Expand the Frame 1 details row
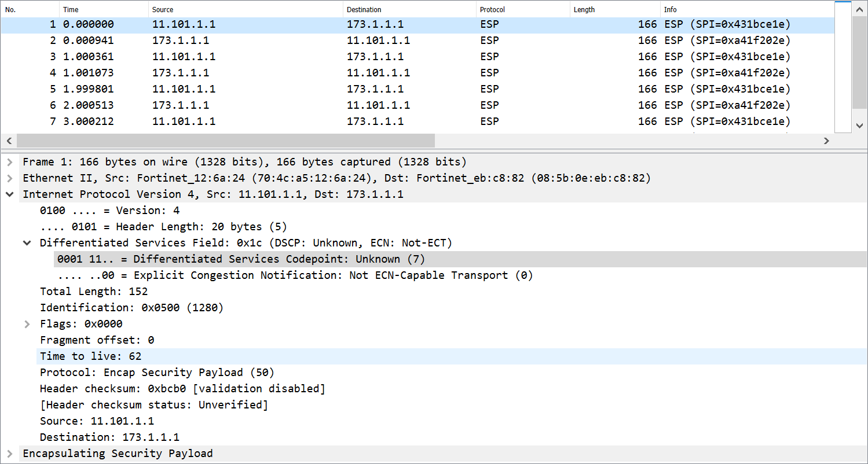 pos(10,162)
